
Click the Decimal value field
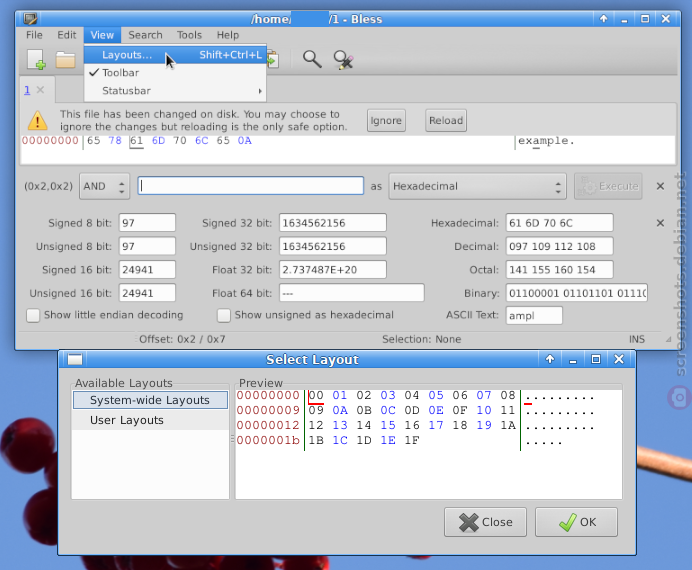tap(560, 246)
